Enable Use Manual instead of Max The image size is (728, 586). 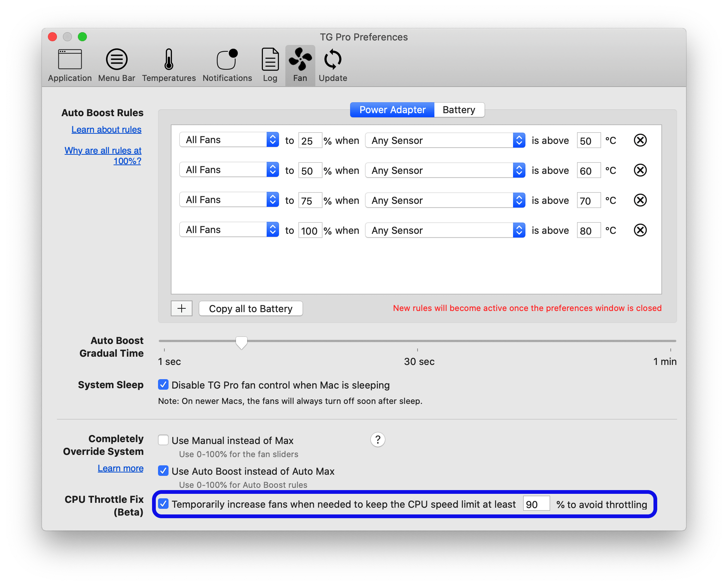point(163,440)
